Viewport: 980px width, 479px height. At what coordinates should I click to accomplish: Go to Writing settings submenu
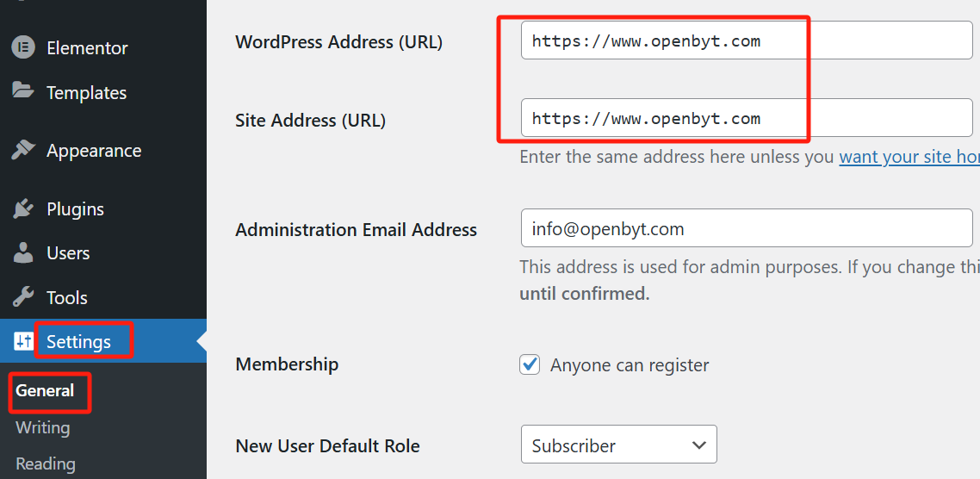coord(42,427)
